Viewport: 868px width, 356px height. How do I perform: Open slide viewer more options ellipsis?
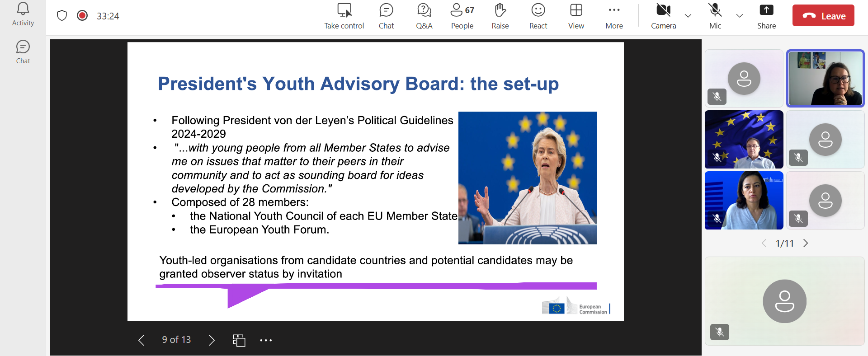click(x=266, y=340)
